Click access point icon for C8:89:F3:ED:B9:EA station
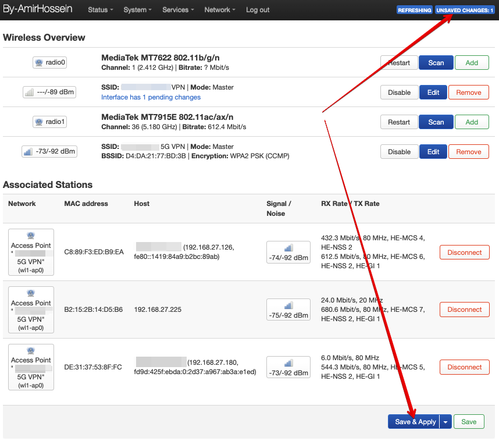The image size is (499, 448). coord(31,236)
